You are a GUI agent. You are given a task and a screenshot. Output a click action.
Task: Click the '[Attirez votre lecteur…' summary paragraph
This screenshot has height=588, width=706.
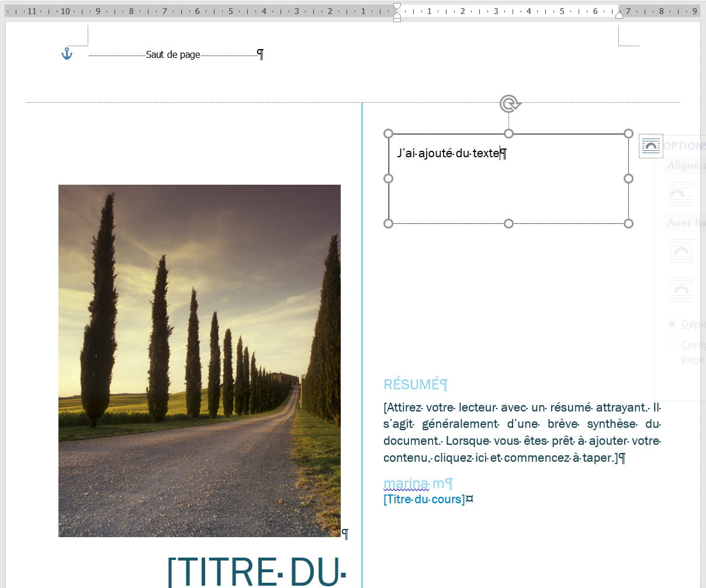522,433
